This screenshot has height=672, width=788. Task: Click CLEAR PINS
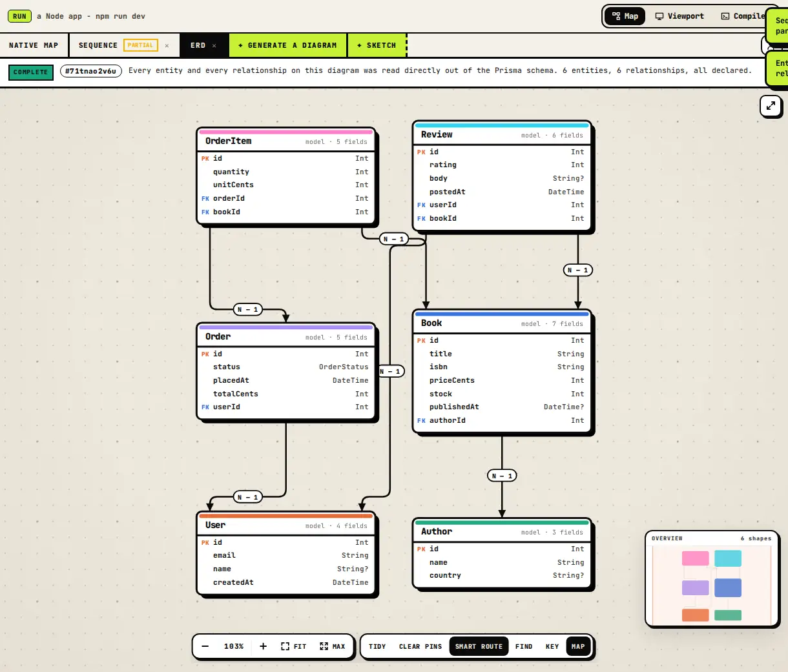click(420, 646)
